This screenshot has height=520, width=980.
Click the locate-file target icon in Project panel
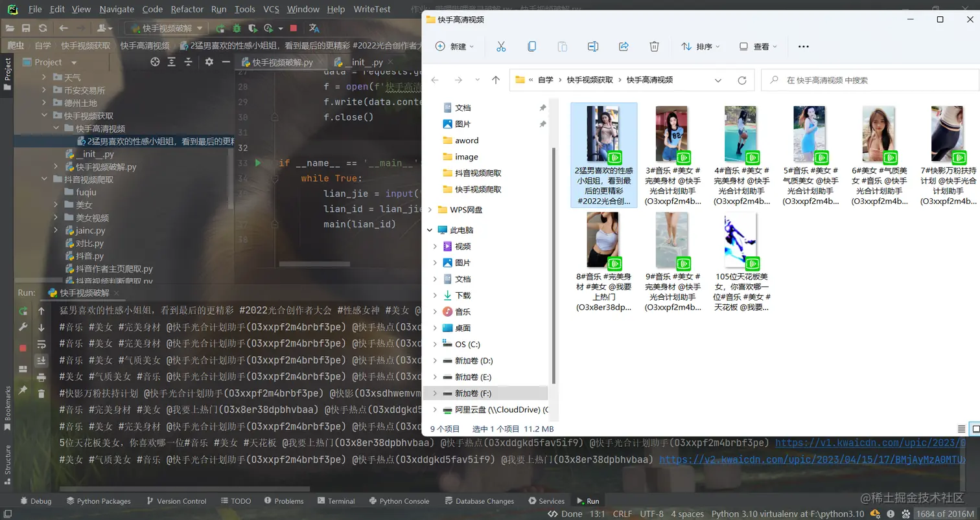[x=155, y=62]
